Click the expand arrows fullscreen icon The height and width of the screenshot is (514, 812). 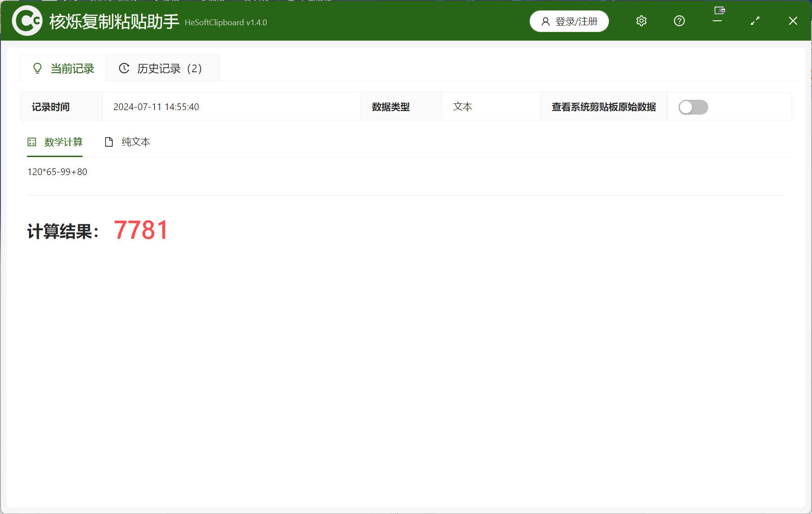pos(755,21)
